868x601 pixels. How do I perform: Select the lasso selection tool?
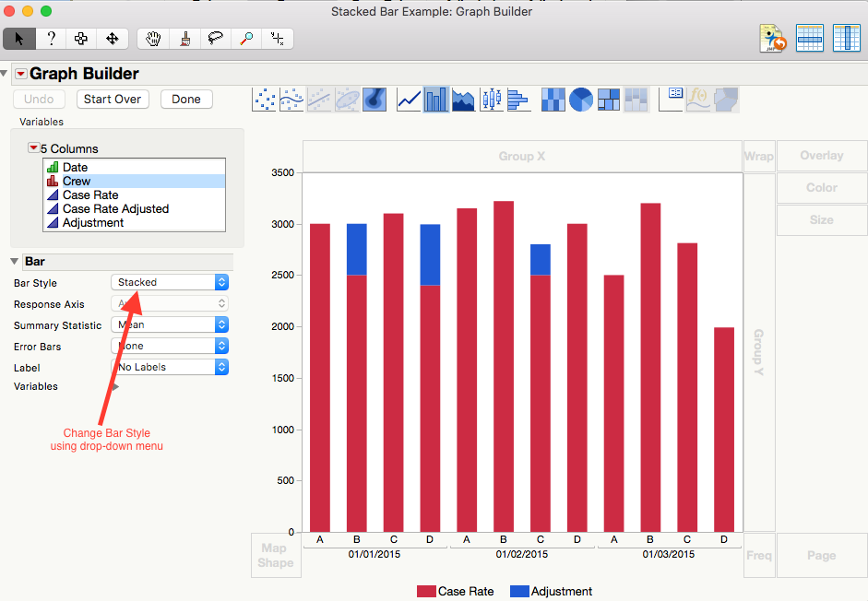coord(215,39)
